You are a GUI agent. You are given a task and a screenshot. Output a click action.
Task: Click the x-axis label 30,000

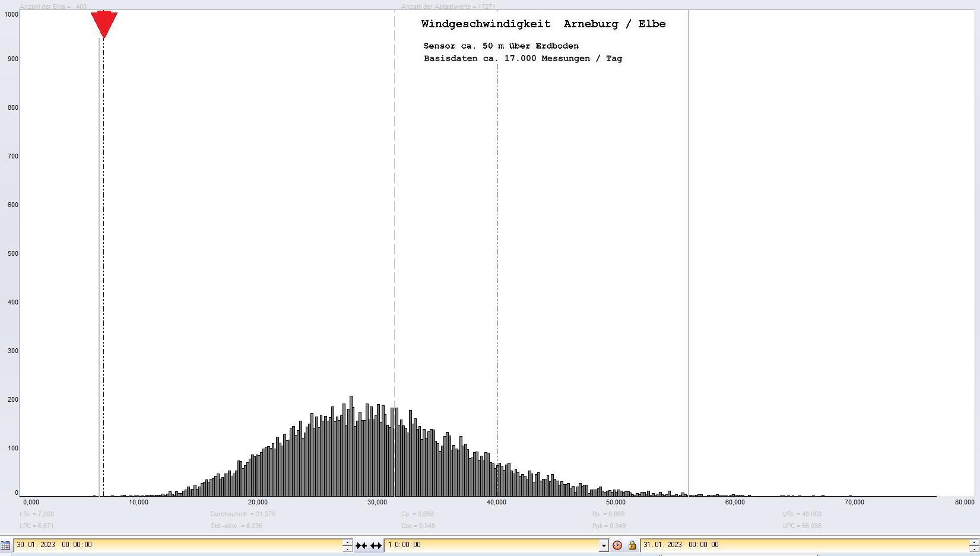pyautogui.click(x=378, y=502)
